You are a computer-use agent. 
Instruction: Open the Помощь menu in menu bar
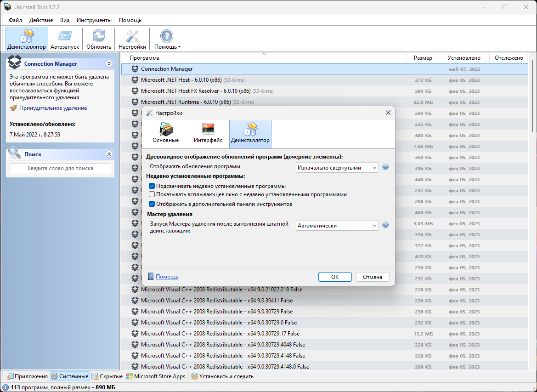130,20
